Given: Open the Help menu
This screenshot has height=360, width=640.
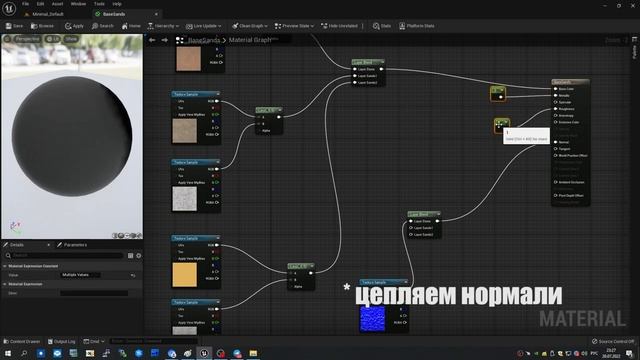Looking at the screenshot, I should tap(117, 4).
